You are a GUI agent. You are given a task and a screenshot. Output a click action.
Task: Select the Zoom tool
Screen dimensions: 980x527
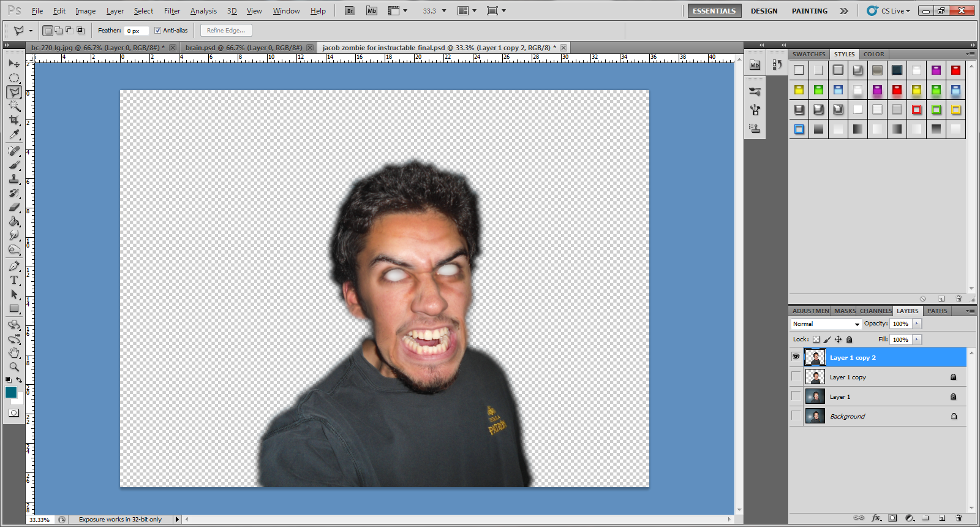click(x=14, y=367)
